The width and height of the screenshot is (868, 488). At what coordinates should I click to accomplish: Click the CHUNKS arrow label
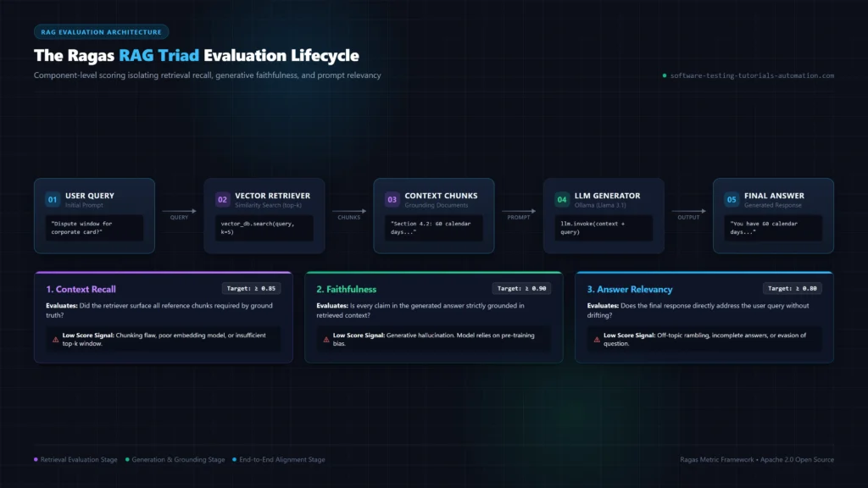(x=349, y=218)
